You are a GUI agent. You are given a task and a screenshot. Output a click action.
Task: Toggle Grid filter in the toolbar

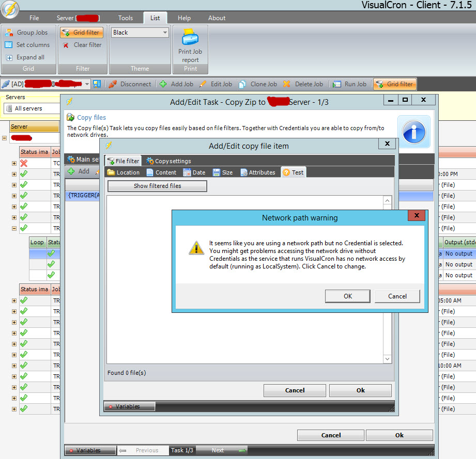click(394, 84)
